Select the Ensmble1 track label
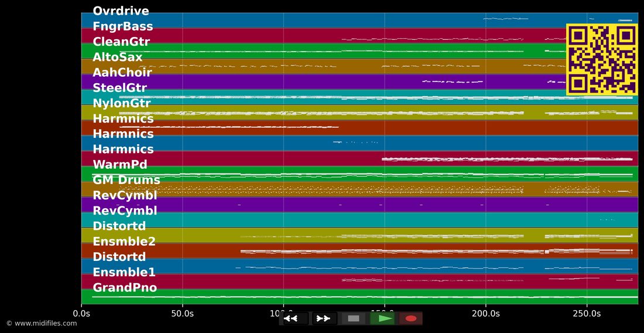This screenshot has height=333, width=644. [124, 272]
